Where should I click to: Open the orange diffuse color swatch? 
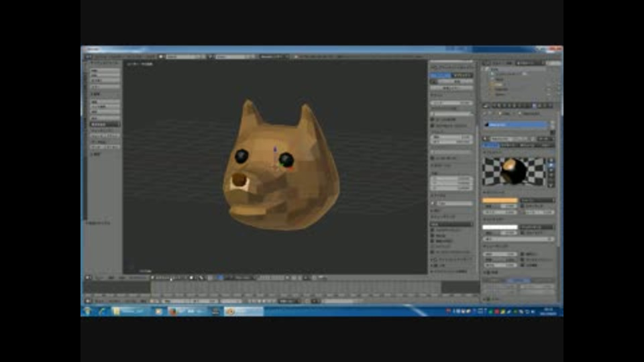pyautogui.click(x=499, y=200)
